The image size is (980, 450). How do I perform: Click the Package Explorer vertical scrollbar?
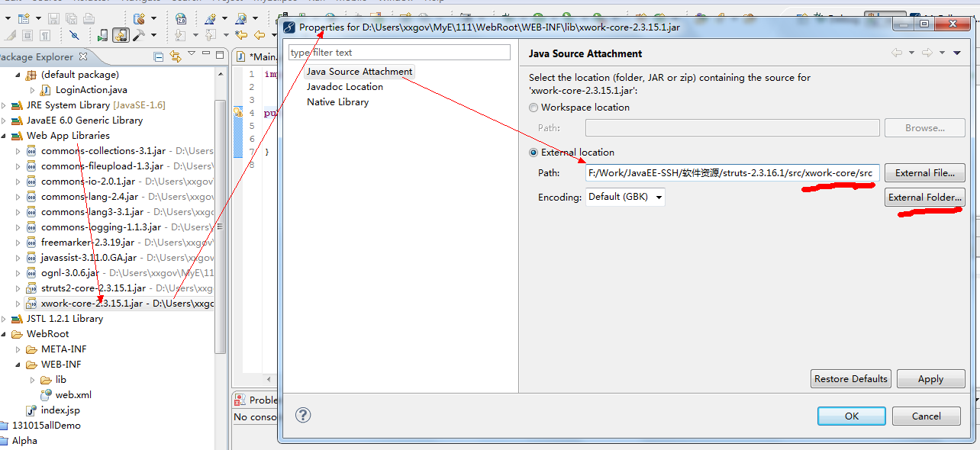(x=221, y=229)
